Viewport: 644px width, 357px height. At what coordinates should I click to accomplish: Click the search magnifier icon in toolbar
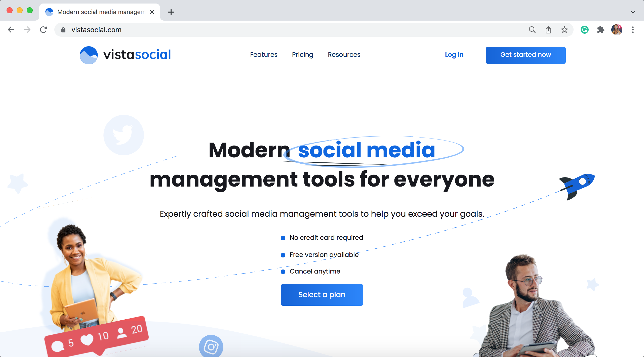pyautogui.click(x=532, y=30)
